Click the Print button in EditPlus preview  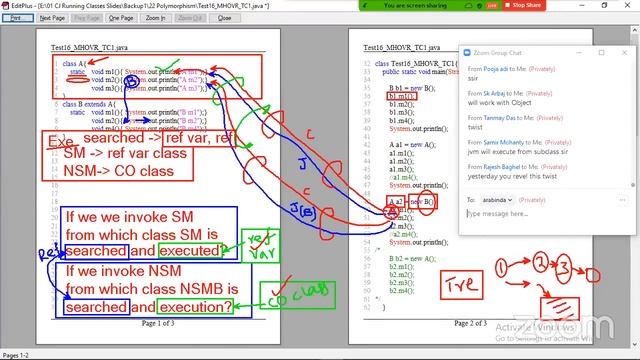click(x=18, y=18)
